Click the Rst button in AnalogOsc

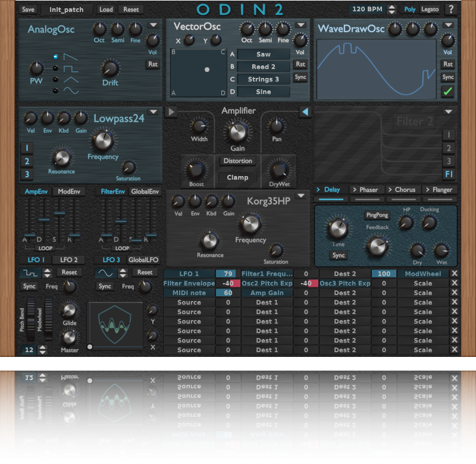point(153,64)
